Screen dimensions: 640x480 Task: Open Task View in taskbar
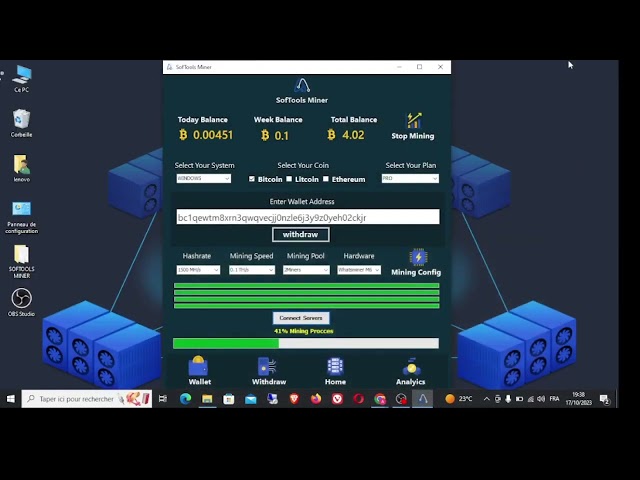[x=162, y=399]
